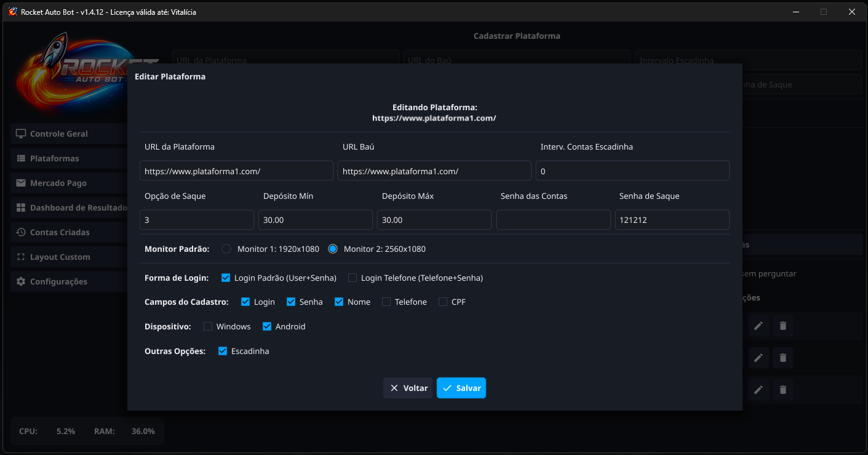Focus the Depósito Mín input field
868x455 pixels.
(315, 220)
